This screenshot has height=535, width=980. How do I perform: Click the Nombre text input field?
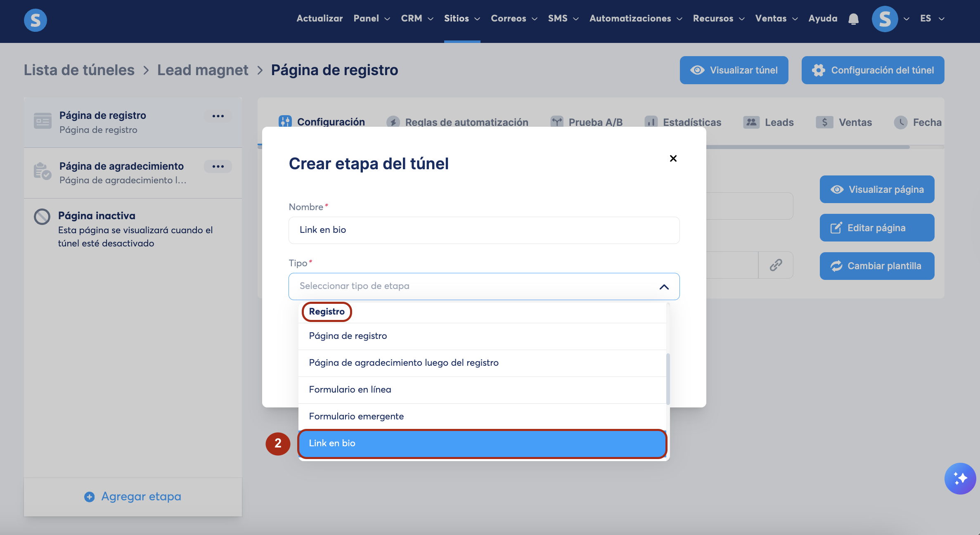(x=484, y=230)
